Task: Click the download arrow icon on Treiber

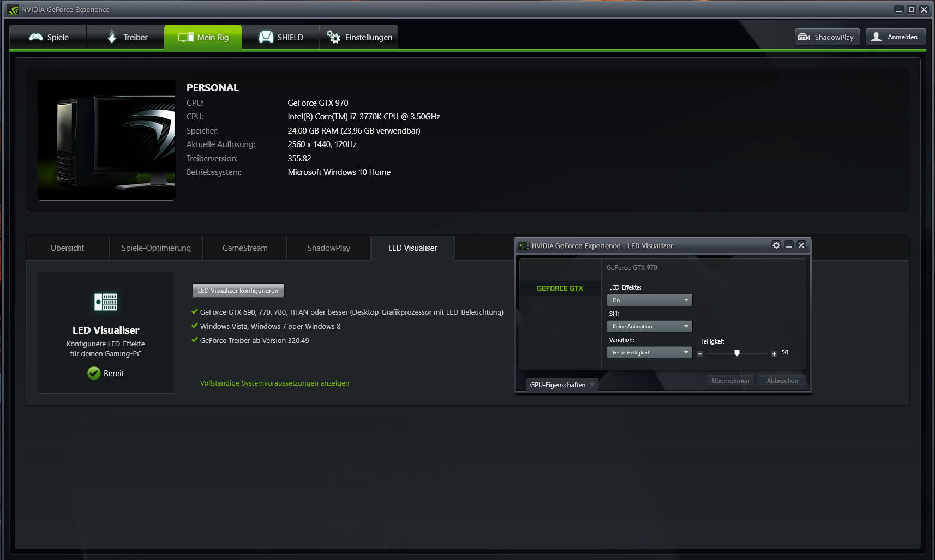Action: coord(112,37)
